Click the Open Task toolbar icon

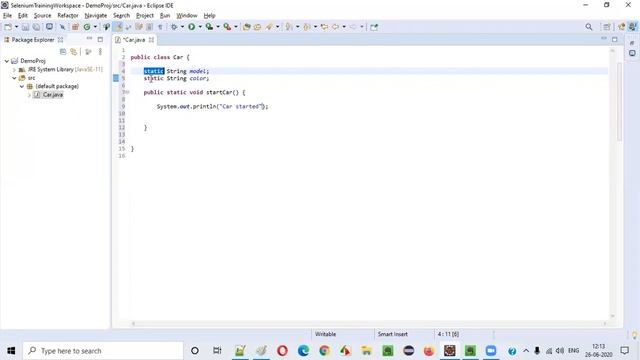[257, 27]
